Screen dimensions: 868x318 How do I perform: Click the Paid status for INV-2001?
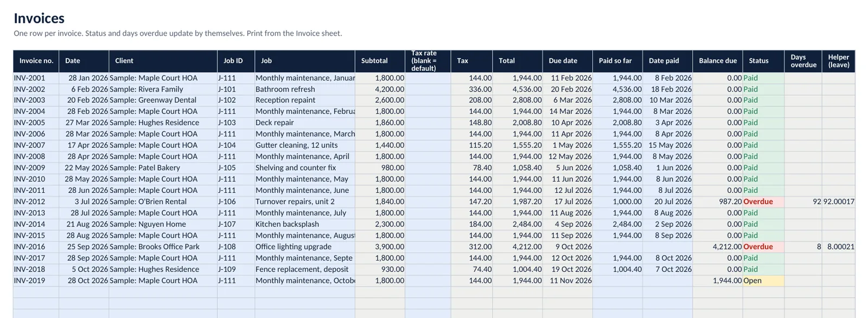tap(763, 78)
